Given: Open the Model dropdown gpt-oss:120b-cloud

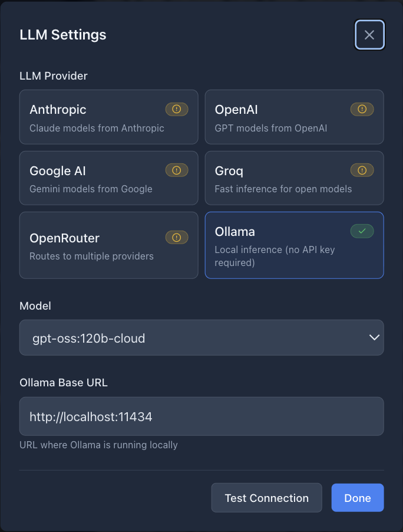Looking at the screenshot, I should click(x=201, y=337).
